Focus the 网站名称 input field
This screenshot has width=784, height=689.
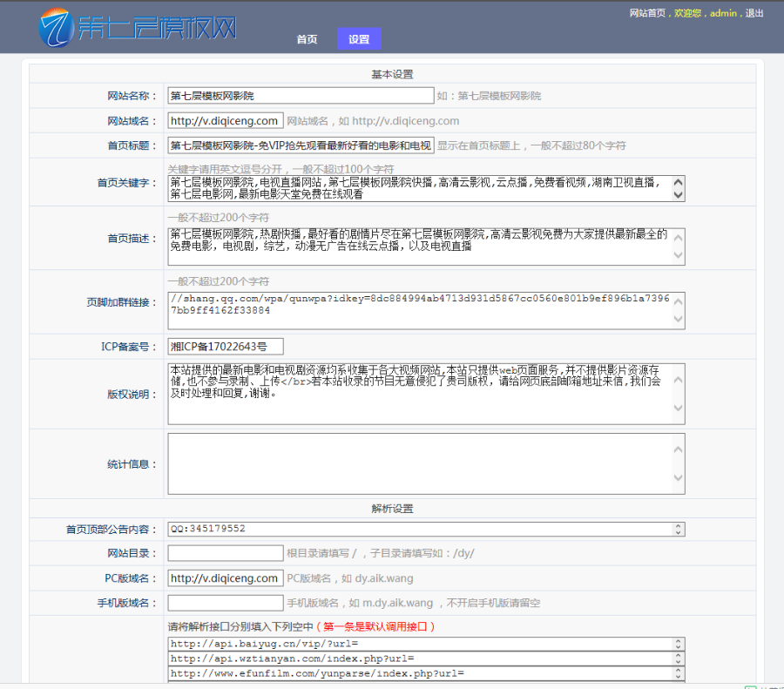tap(301, 96)
